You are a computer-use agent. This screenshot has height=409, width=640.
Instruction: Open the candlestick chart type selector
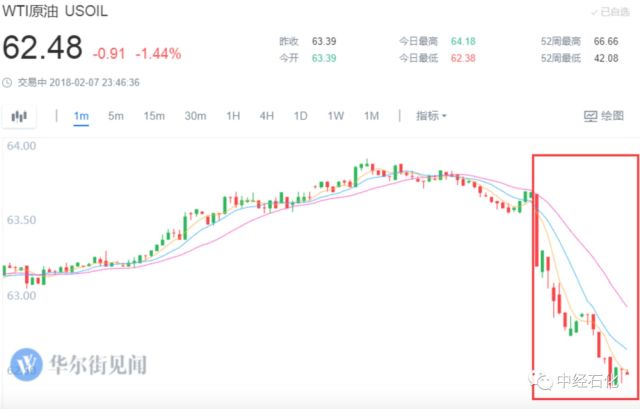(x=19, y=116)
